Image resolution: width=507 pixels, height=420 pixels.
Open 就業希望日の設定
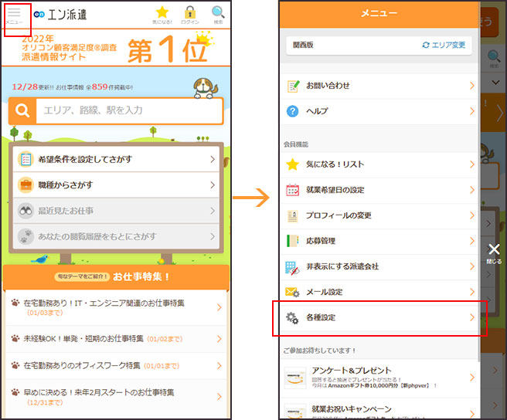[379, 190]
